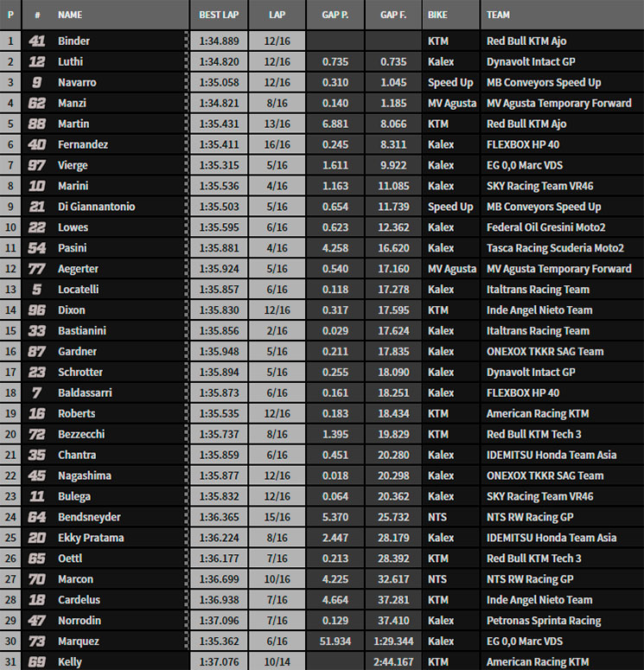
Task: Select rider name Cardelus
Action: (79, 600)
